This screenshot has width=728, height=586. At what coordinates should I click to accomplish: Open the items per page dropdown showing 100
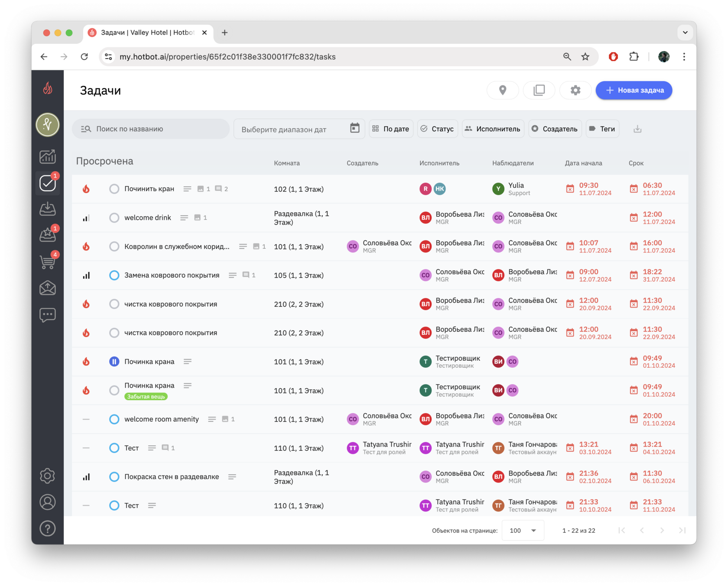(523, 531)
